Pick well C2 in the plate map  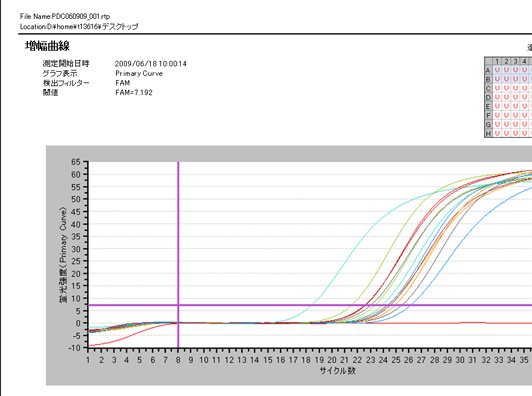click(x=506, y=88)
